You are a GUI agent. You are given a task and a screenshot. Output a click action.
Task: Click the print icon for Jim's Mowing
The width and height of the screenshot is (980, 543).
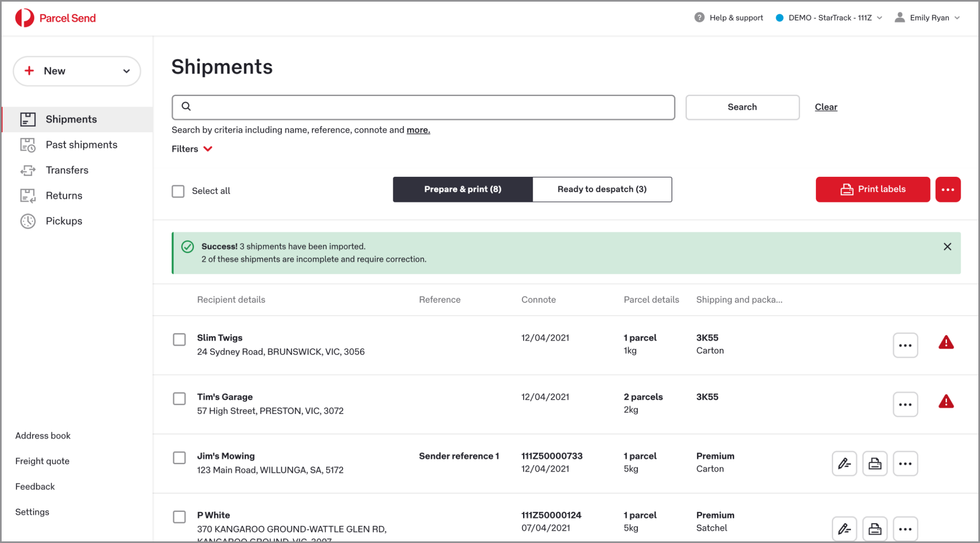874,463
